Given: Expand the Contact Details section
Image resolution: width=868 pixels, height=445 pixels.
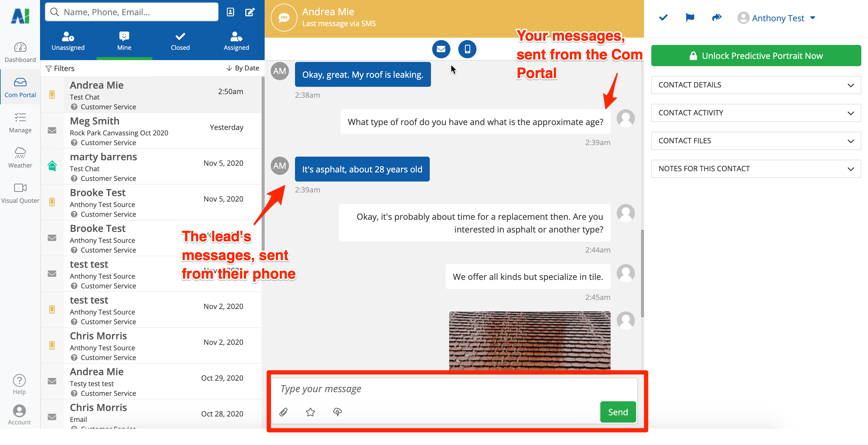Looking at the screenshot, I should [x=755, y=85].
